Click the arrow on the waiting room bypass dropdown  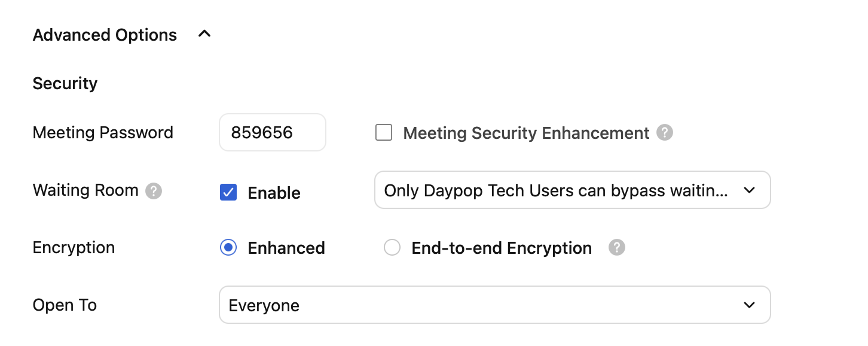click(749, 190)
